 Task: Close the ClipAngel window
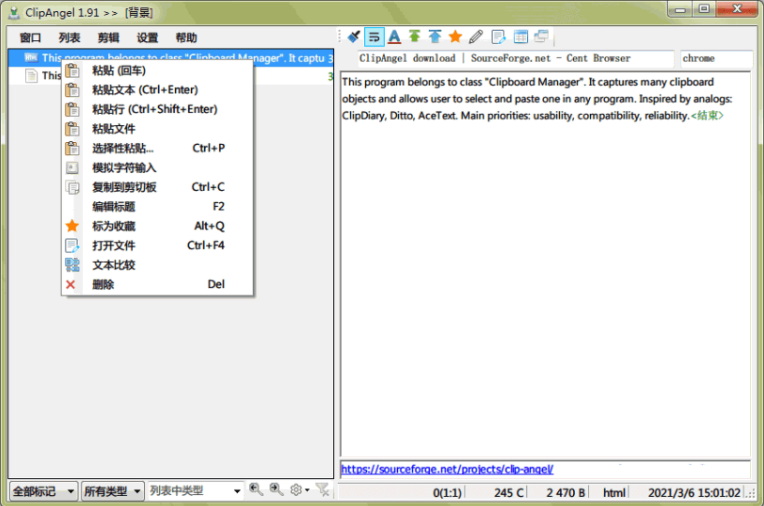click(737, 9)
